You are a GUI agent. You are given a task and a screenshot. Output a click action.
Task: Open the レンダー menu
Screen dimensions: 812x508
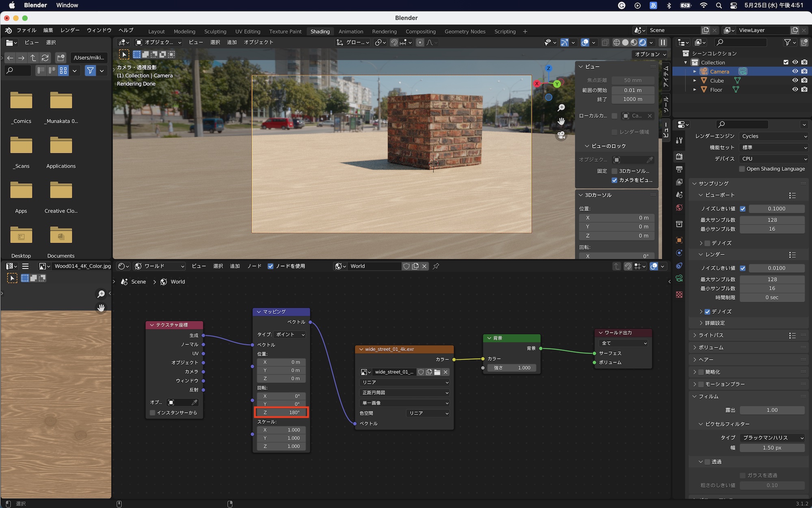(x=70, y=30)
